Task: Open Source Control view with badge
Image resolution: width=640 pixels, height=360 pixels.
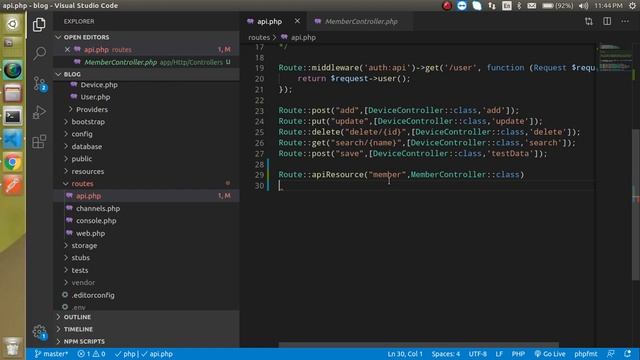Action: tap(40, 83)
